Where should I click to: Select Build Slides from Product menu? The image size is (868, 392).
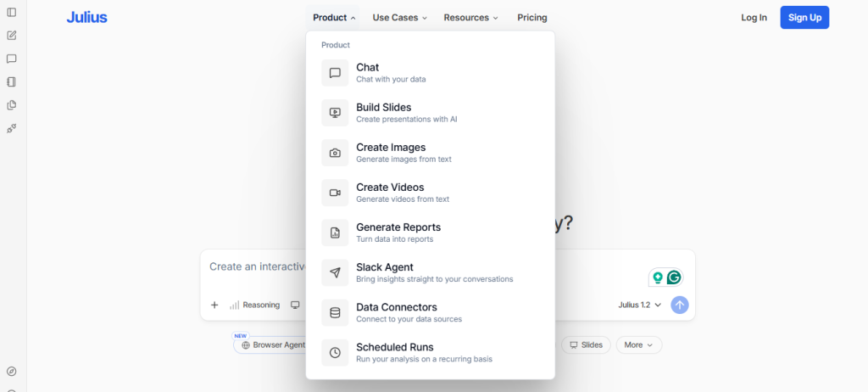[x=430, y=113]
